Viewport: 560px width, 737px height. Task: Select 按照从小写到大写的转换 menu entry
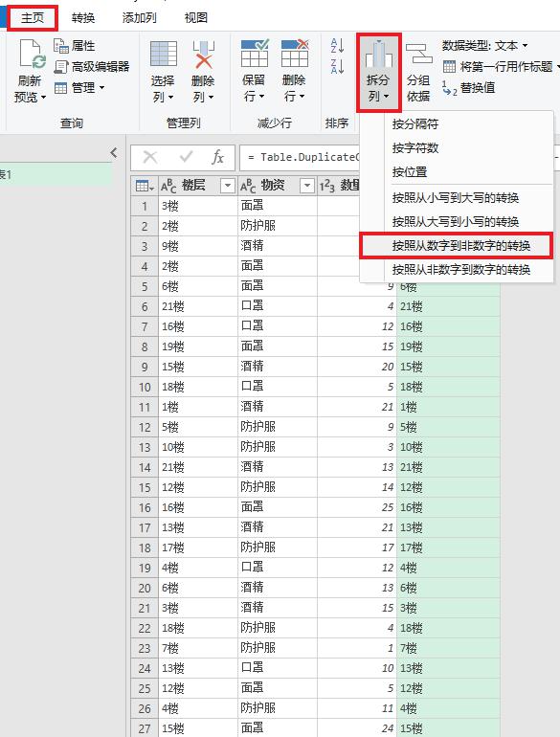pos(455,197)
